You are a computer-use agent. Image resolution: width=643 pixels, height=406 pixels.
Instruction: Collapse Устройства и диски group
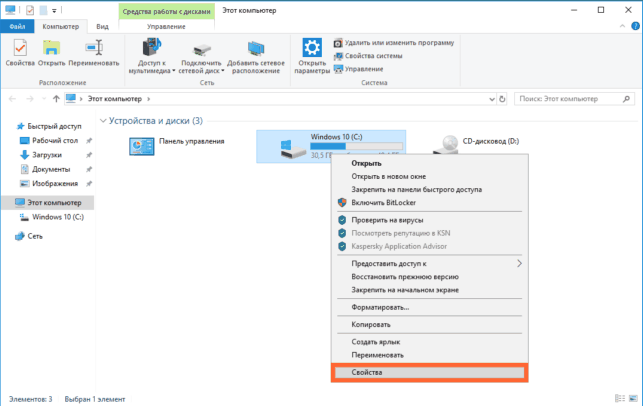tap(103, 121)
